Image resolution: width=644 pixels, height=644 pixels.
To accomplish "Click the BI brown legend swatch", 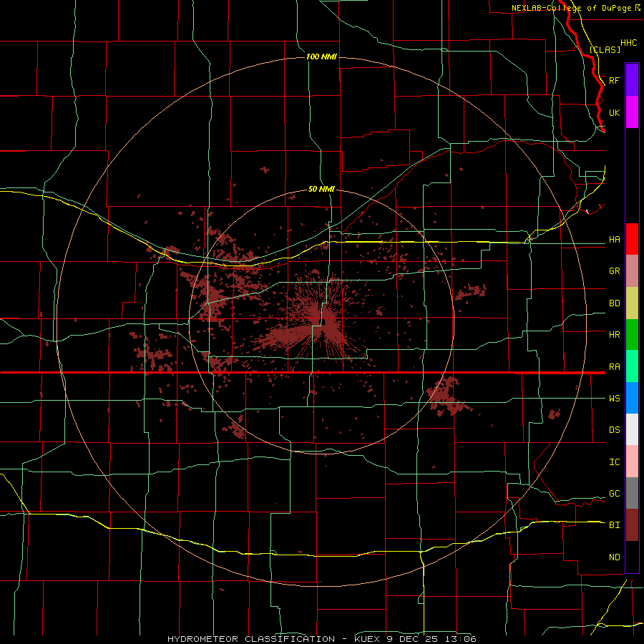I will [632, 525].
